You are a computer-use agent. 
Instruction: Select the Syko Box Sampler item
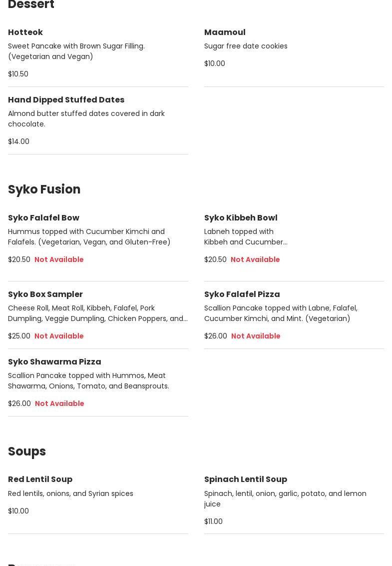pos(45,294)
